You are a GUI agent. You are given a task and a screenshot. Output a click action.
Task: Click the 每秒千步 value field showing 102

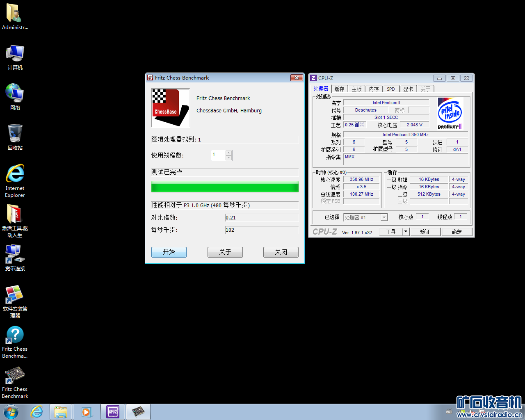(262, 230)
